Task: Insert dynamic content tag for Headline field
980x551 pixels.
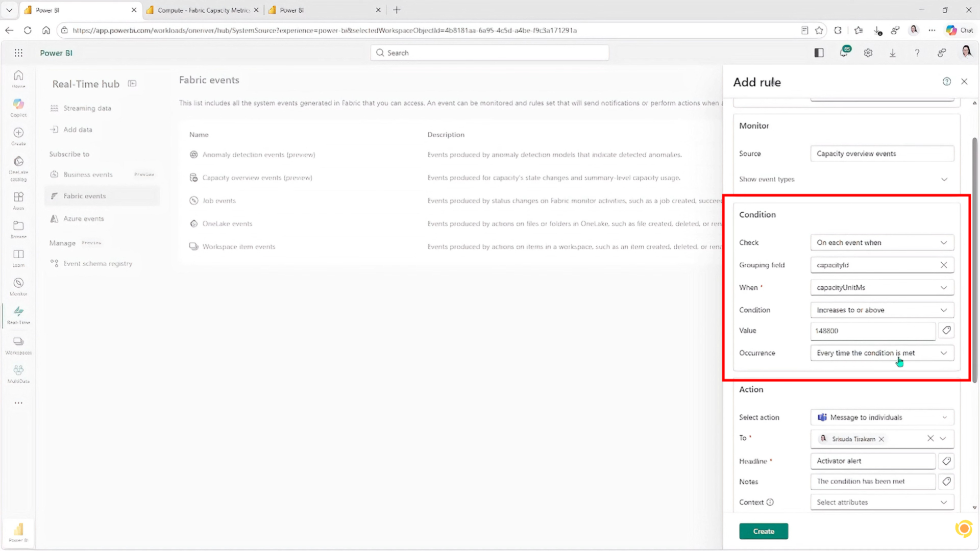Action: tap(946, 461)
